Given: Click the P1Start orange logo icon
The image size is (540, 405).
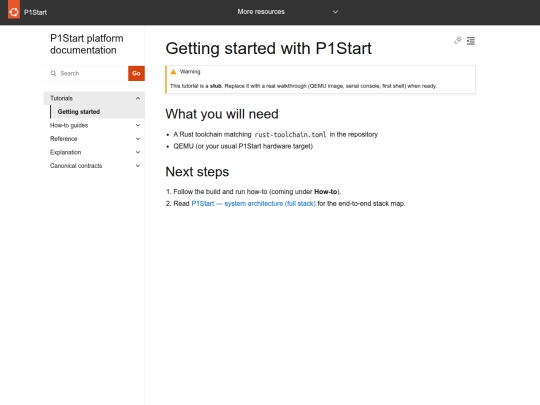Looking at the screenshot, I should click(14, 11).
